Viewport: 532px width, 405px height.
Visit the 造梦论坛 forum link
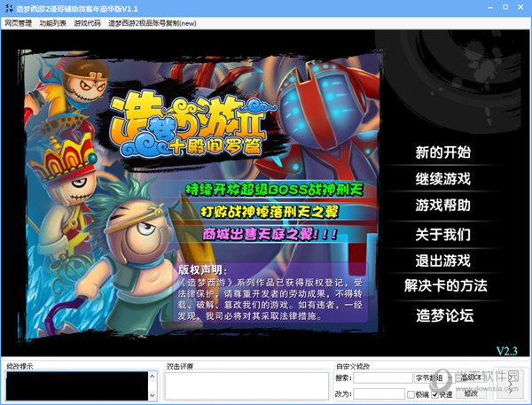point(445,315)
